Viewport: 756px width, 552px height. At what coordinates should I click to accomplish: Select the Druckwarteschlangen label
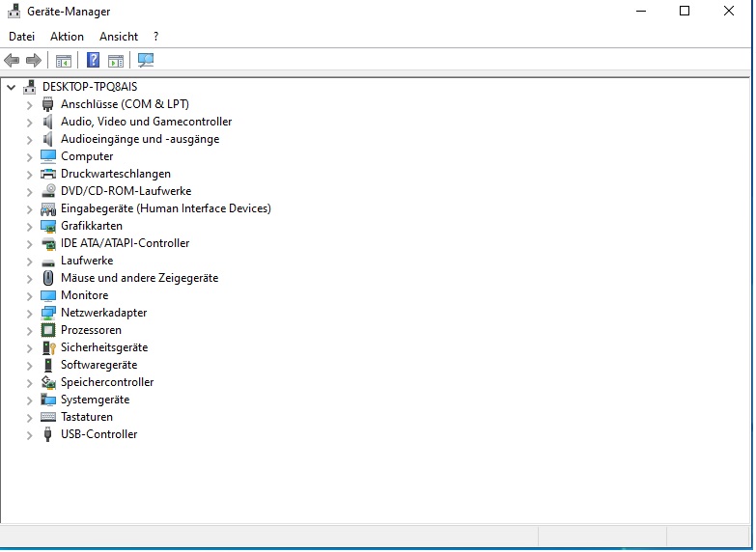click(116, 174)
